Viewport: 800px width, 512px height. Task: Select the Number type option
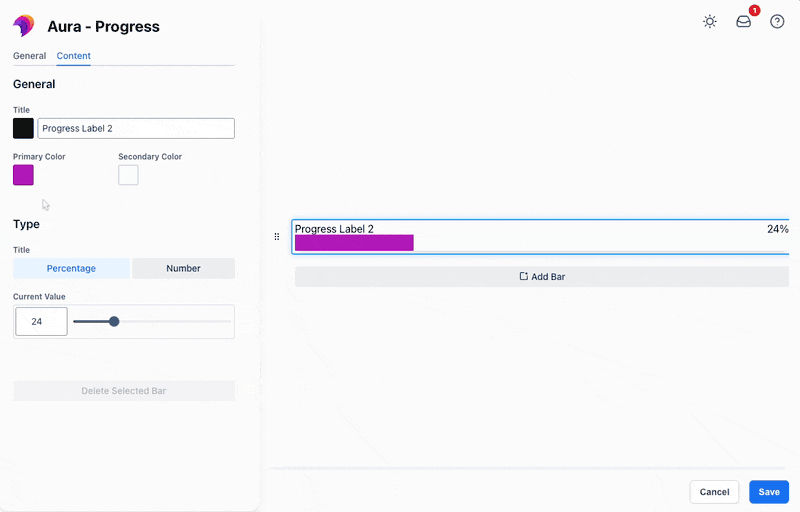click(184, 268)
